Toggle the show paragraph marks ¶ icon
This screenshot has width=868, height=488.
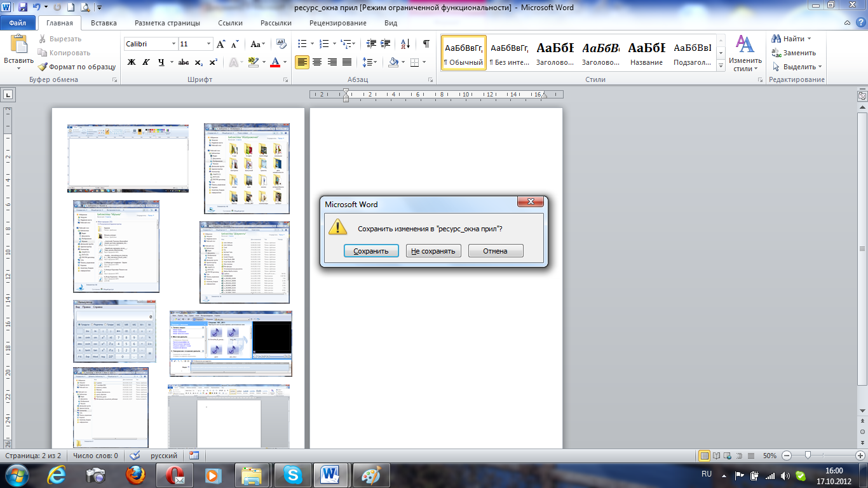pyautogui.click(x=426, y=44)
